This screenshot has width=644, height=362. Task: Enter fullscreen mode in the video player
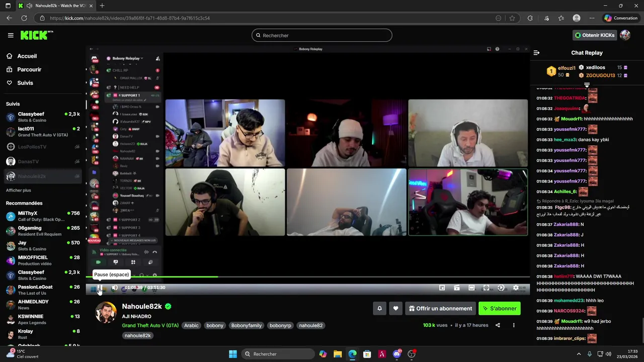pos(486,288)
